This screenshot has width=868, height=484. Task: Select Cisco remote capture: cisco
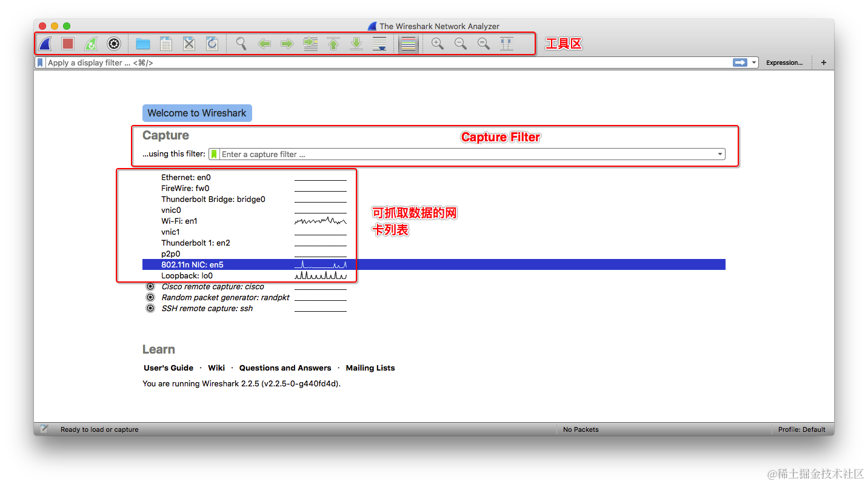(213, 287)
